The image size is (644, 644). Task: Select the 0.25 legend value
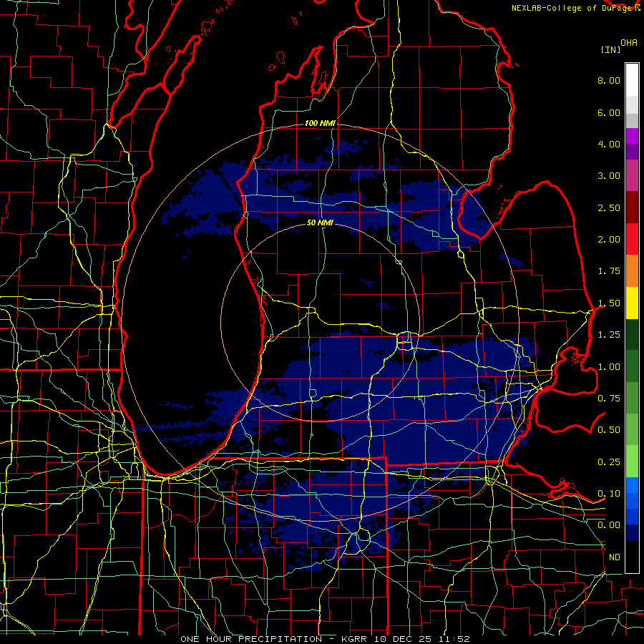coord(609,462)
